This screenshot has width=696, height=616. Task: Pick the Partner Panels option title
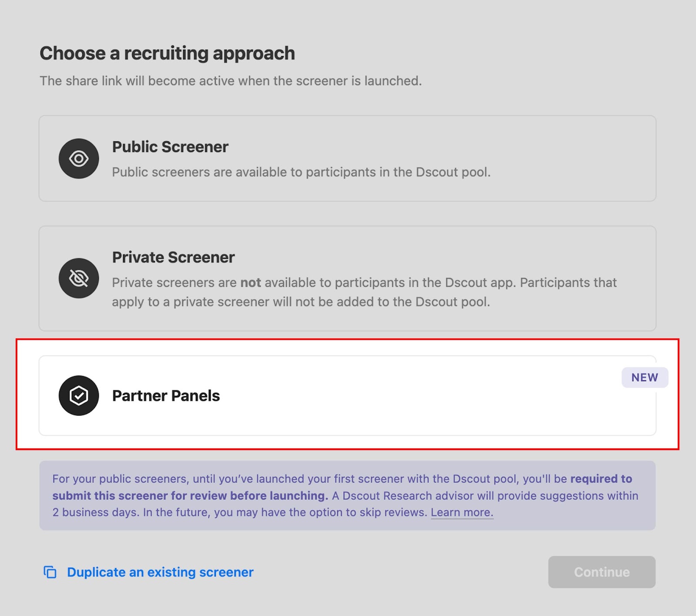click(x=166, y=396)
